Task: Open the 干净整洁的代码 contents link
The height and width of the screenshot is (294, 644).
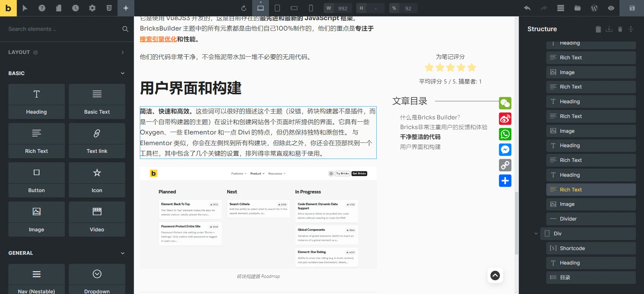Action: [x=420, y=137]
